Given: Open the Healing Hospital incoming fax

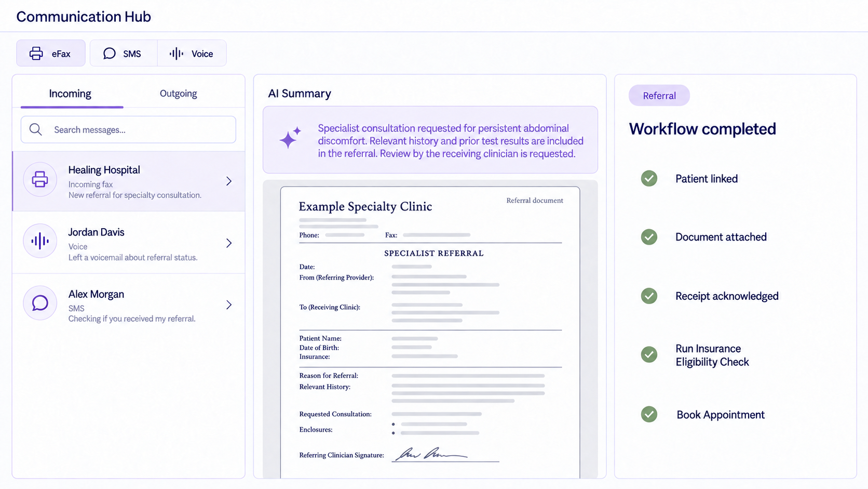Looking at the screenshot, I should [129, 181].
